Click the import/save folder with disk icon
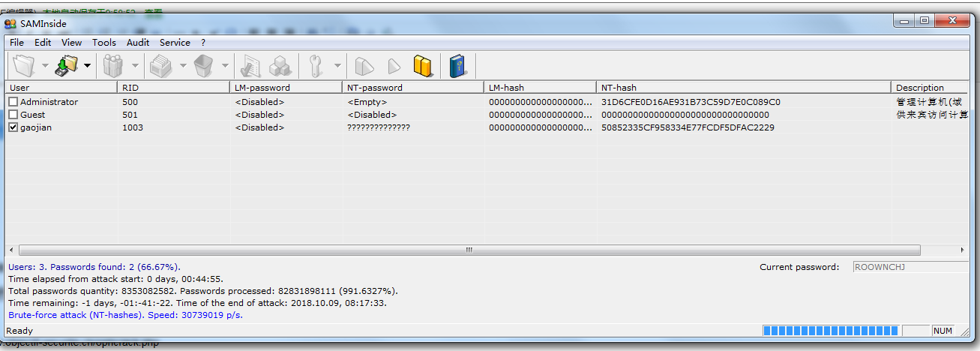The height and width of the screenshot is (351, 980). tap(67, 66)
